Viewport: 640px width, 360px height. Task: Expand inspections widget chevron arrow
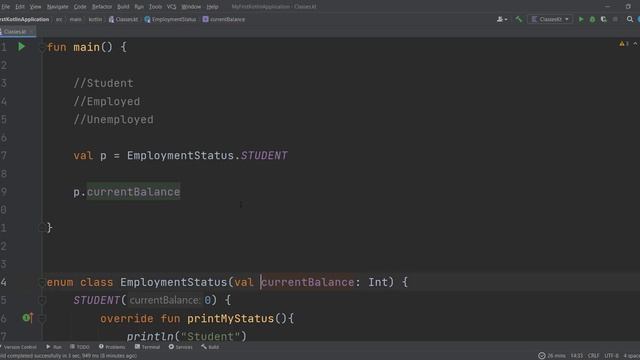coord(635,43)
